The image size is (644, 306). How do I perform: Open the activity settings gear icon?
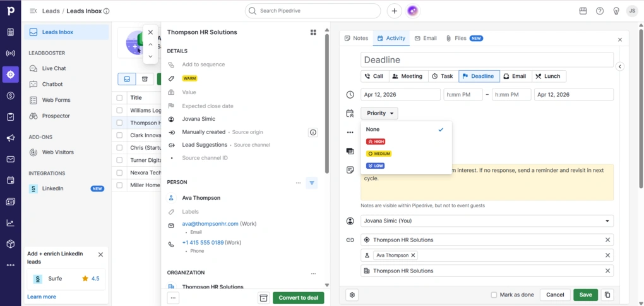(352, 295)
